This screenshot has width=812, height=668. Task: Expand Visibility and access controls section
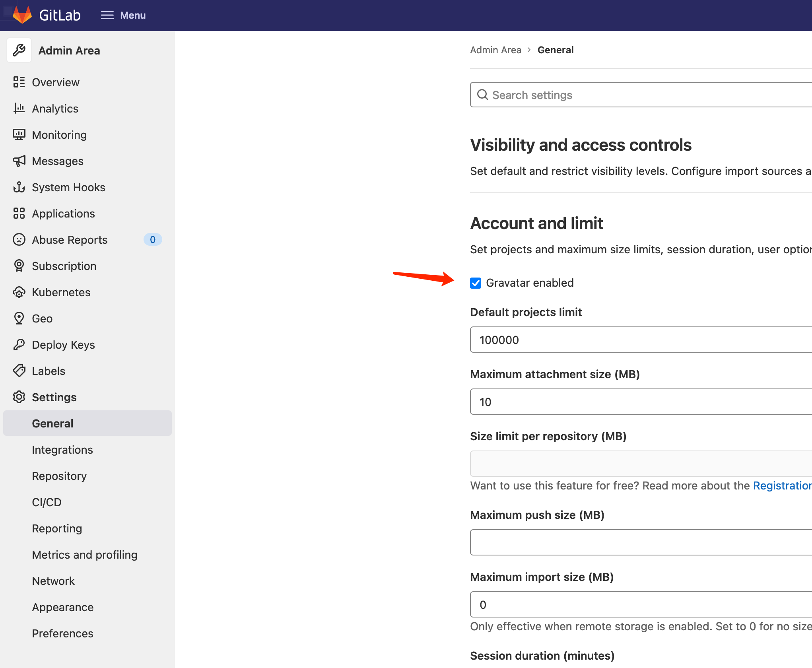coord(581,145)
